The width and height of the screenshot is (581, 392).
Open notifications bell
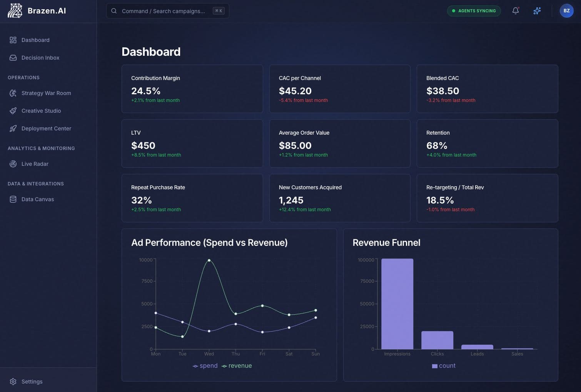[516, 11]
